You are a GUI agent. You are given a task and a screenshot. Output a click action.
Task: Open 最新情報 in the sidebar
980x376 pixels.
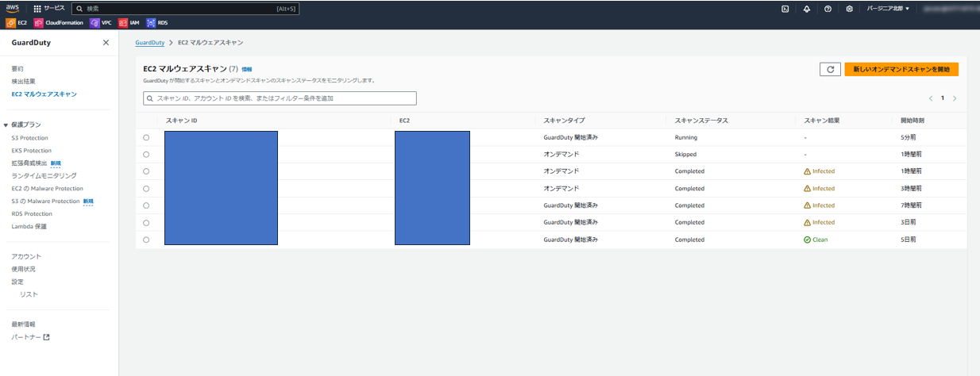point(24,324)
